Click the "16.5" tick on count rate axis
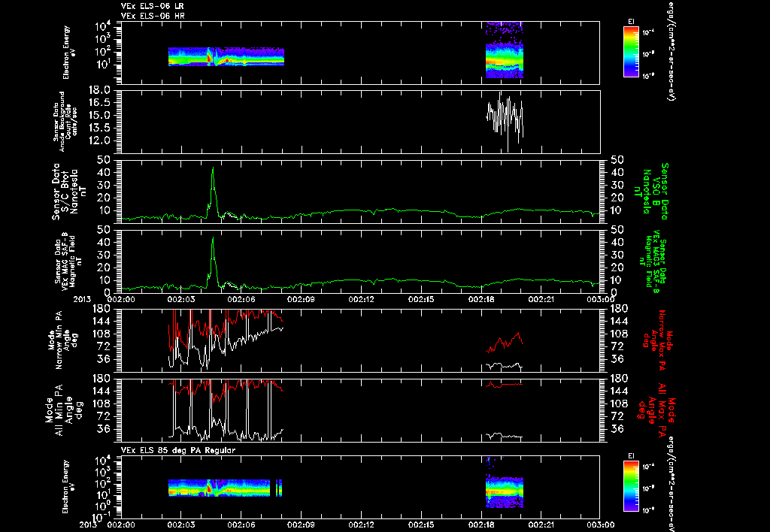 (x=100, y=103)
